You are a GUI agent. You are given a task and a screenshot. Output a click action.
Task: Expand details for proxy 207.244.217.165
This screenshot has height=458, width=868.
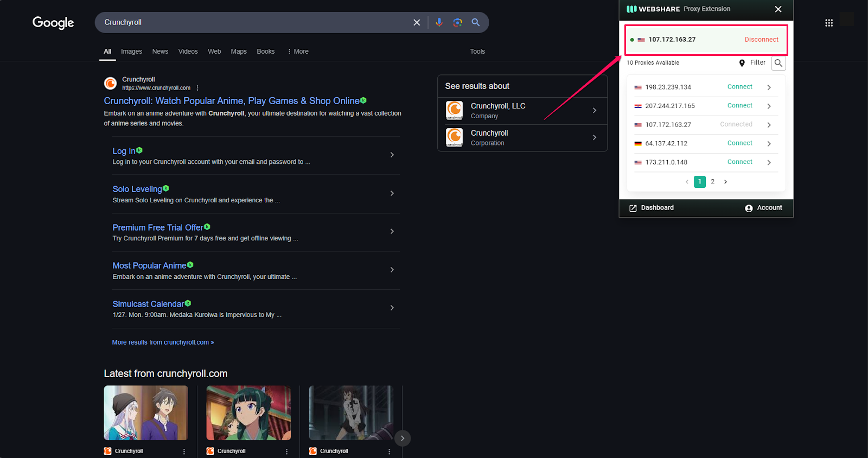[x=769, y=106]
